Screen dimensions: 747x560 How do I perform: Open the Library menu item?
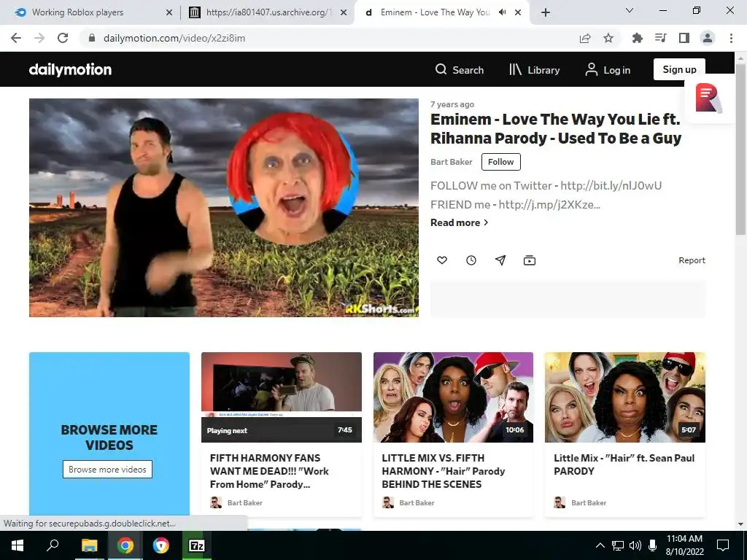(x=534, y=70)
